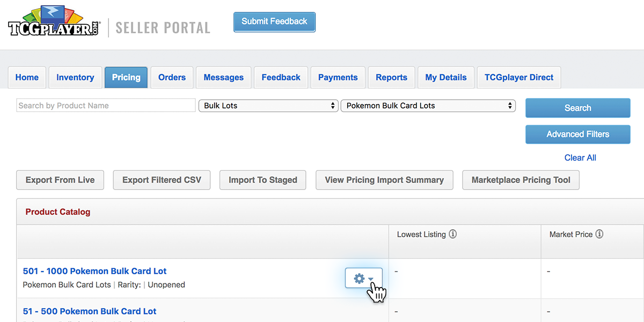Focus the Search by Product Name field
The width and height of the screenshot is (644, 322).
106,105
